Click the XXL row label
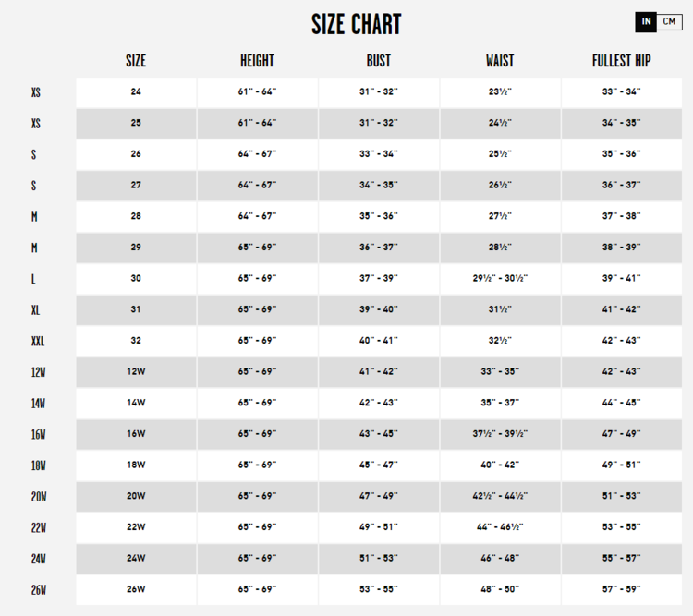 point(37,341)
